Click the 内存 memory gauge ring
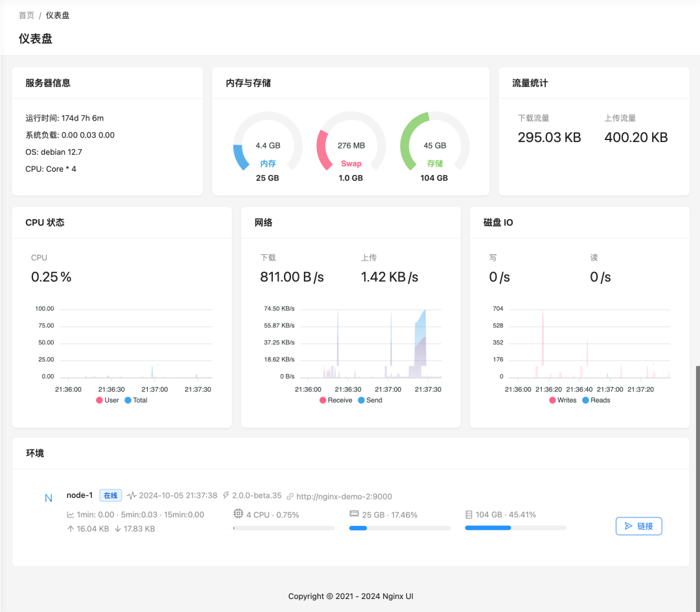Image resolution: width=700 pixels, height=612 pixels. [268, 141]
